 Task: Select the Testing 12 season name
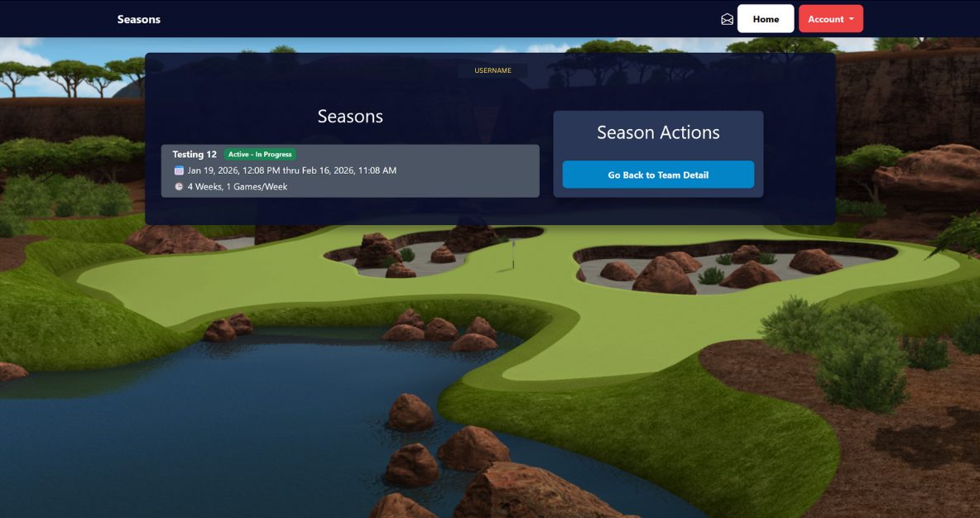[195, 155]
